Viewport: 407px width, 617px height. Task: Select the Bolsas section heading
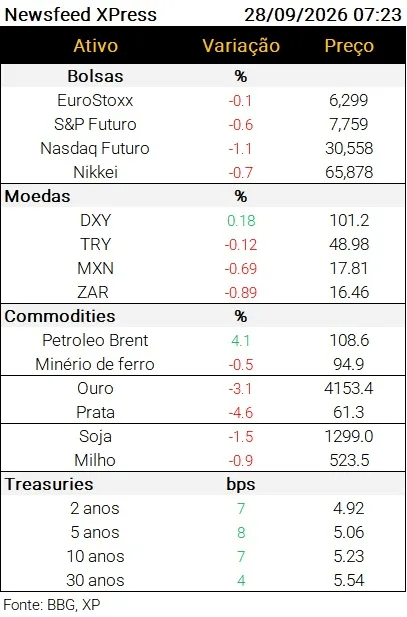[95, 76]
